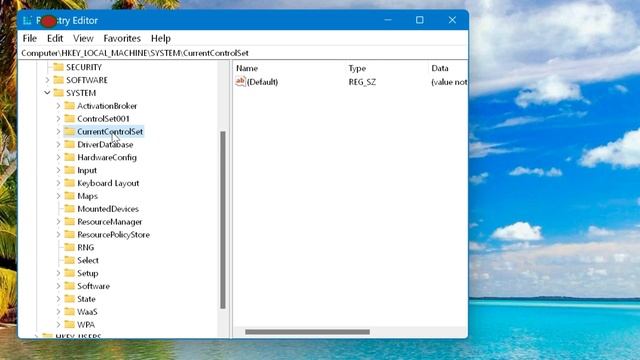Select the Keyboard Layout tree label
This screenshot has width=640, height=360.
pos(108,183)
